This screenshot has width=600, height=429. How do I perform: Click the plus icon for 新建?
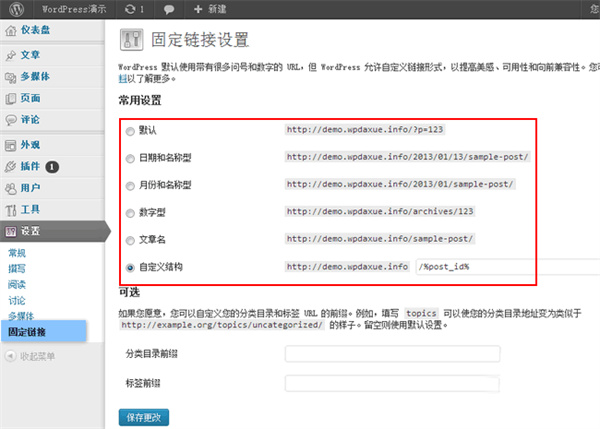pyautogui.click(x=198, y=9)
